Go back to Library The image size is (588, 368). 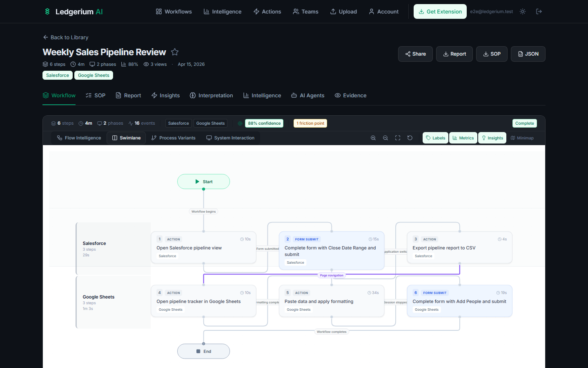pos(66,37)
